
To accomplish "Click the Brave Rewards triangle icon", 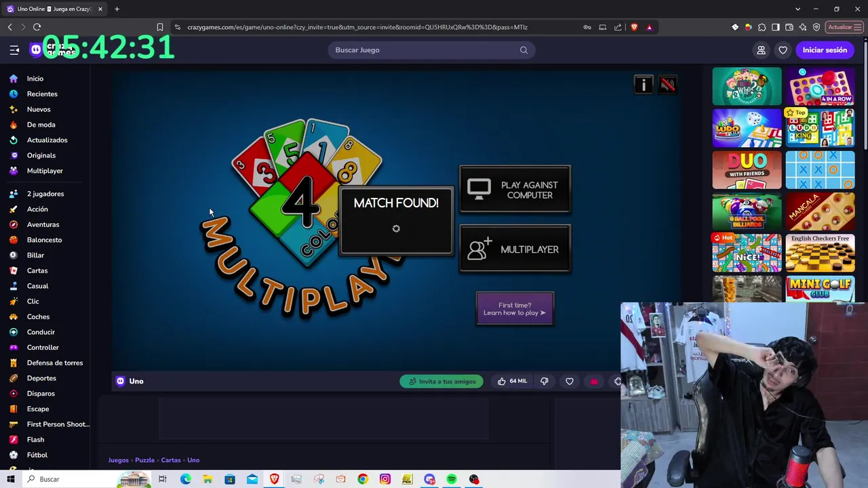I will coord(649,27).
